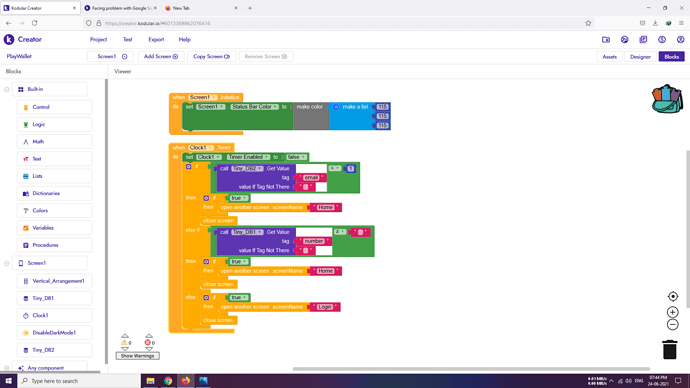The image size is (690, 388).
Task: Open the false value dropdown block
Action: coord(296,157)
